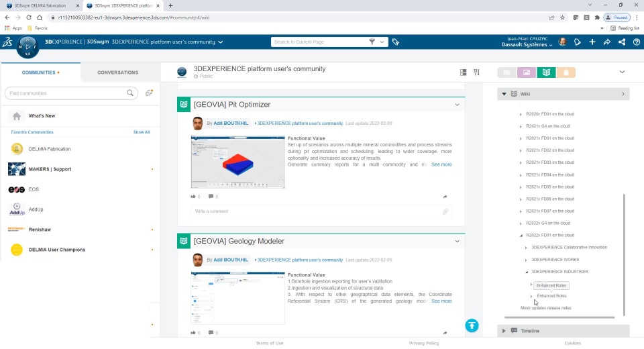Screen dimensions: 644x349
Task: Open the collaboration network icon in top bar
Action: pos(622,42)
